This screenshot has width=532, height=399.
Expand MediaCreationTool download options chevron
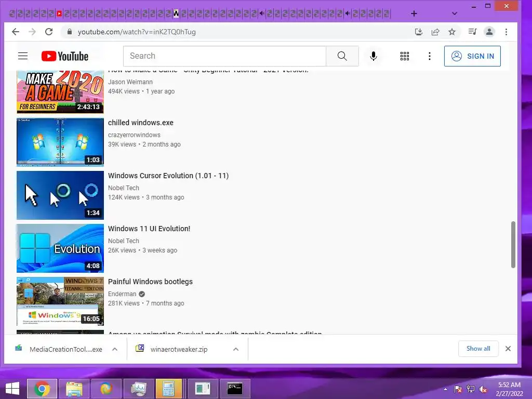(x=115, y=349)
